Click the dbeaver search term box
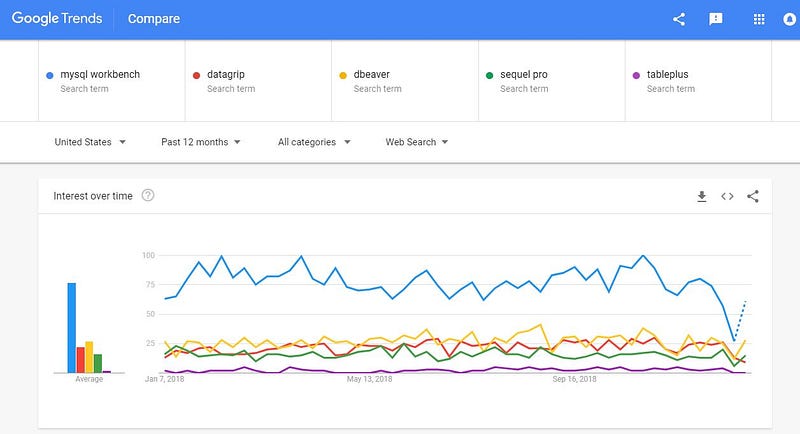The image size is (800, 434). [x=375, y=74]
